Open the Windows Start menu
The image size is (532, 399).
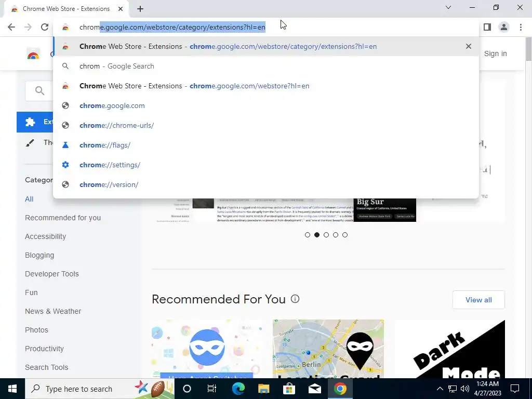12,389
